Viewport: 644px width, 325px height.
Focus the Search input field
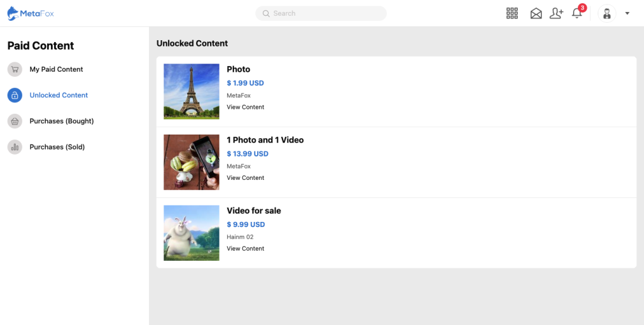(x=321, y=14)
